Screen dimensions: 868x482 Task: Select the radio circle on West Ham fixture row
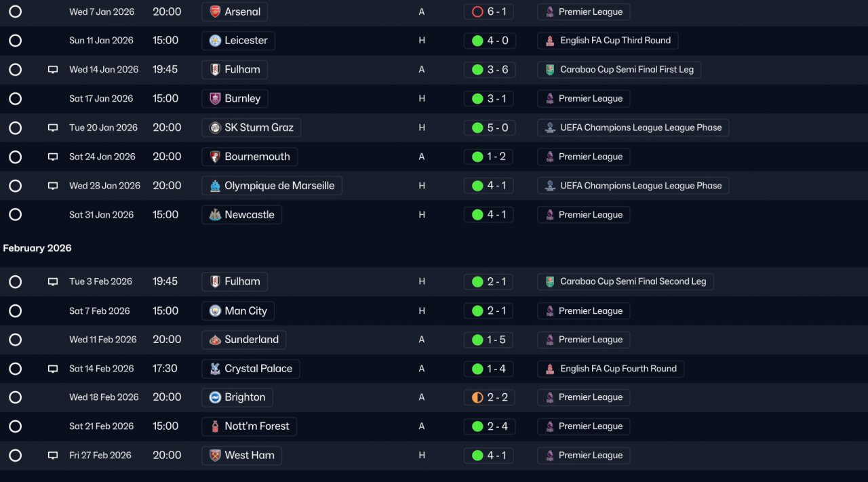pyautogui.click(x=16, y=456)
